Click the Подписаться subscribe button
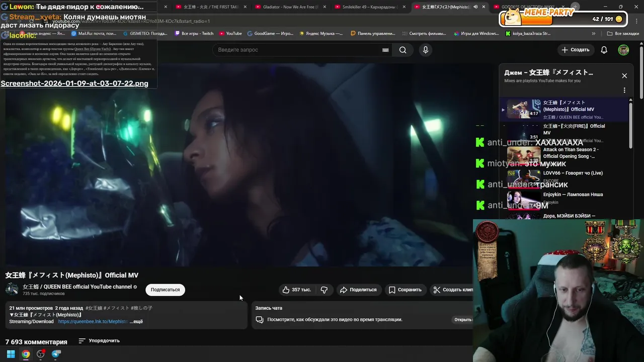This screenshot has height=362, width=644. [x=165, y=290]
